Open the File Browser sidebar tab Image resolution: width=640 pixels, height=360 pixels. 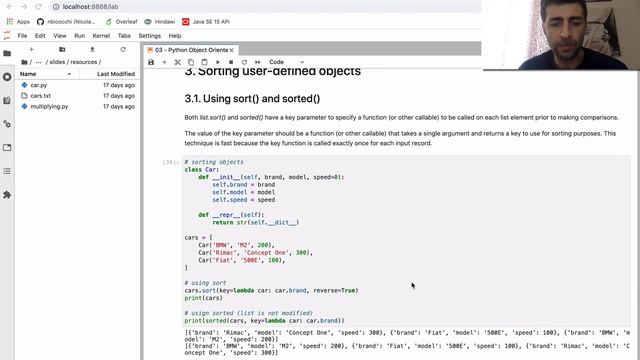7,53
